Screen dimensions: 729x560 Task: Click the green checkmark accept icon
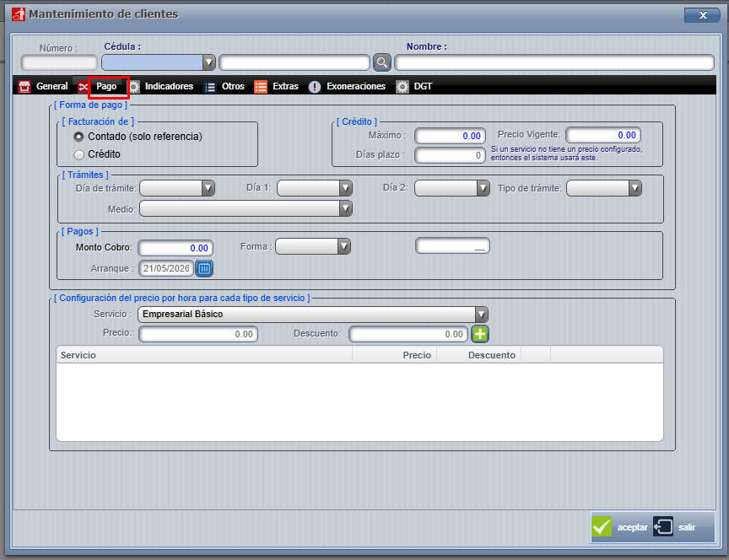[x=602, y=526]
